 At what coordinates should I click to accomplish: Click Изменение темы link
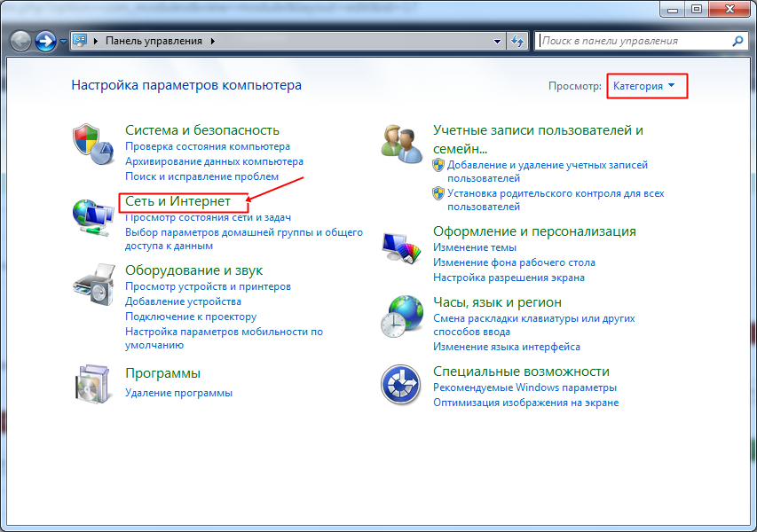(475, 247)
